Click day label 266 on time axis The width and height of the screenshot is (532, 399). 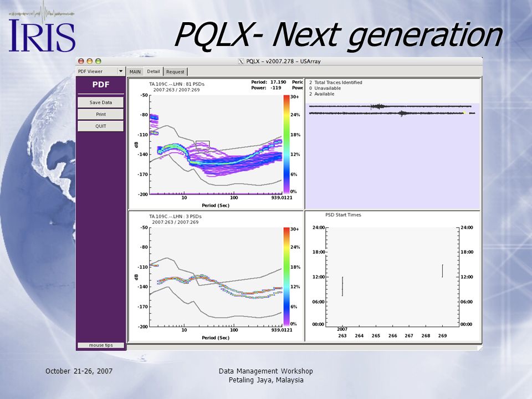[392, 336]
